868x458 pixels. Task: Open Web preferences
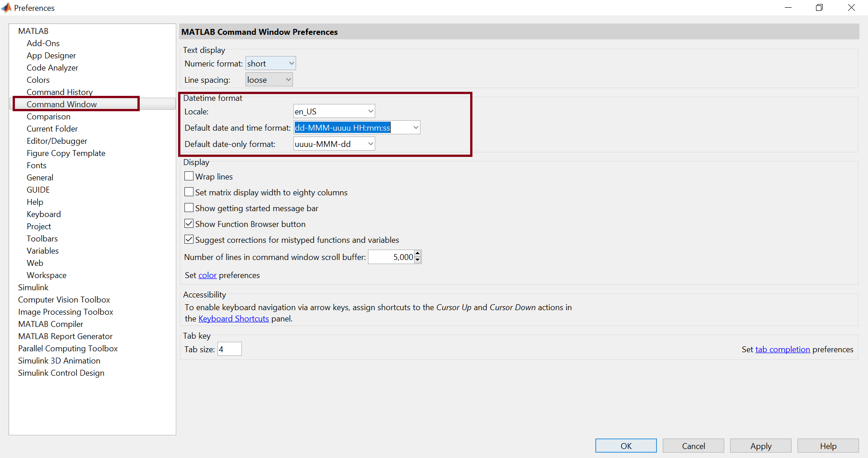pyautogui.click(x=35, y=263)
